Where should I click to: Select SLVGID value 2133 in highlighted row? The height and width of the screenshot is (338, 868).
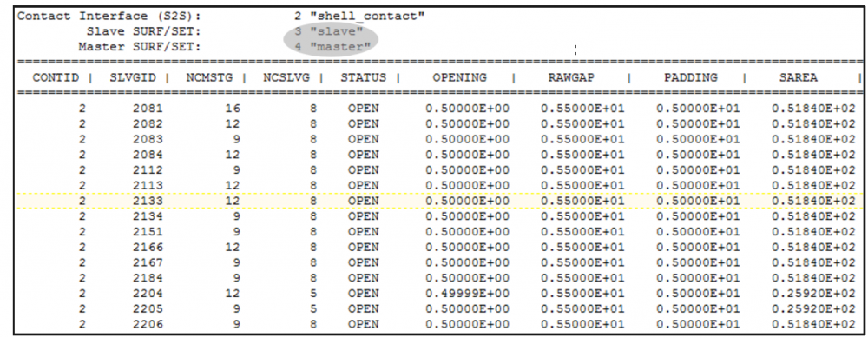coord(148,201)
